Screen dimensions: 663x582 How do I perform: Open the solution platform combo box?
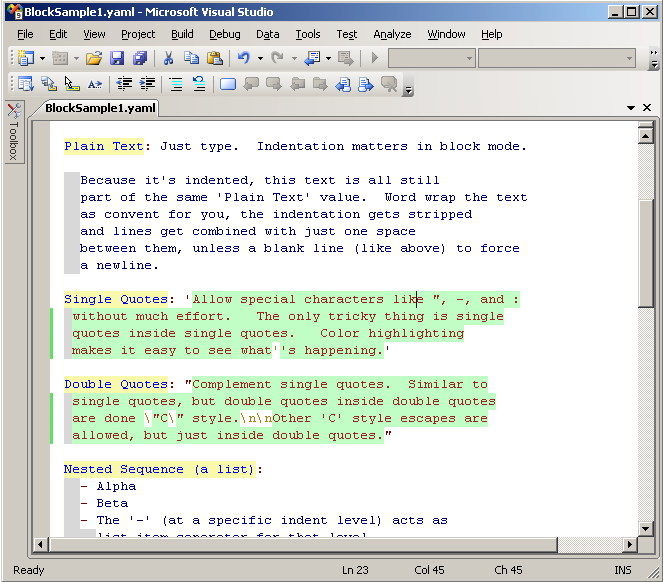(557, 58)
